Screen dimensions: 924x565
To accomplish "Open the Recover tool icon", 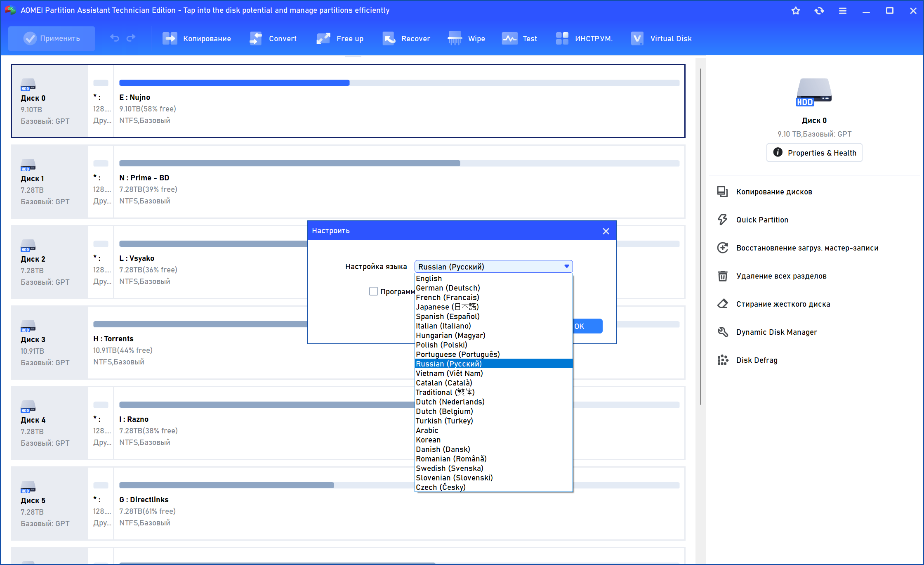I will (x=389, y=38).
